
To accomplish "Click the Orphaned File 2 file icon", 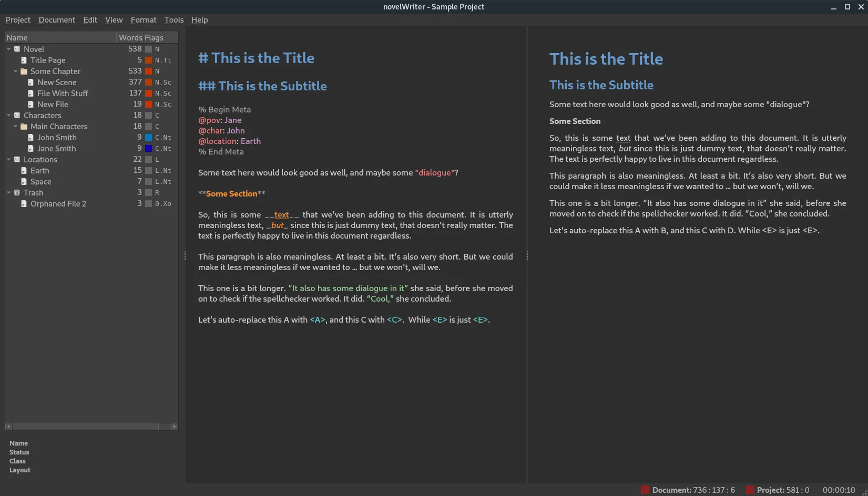I will [24, 203].
